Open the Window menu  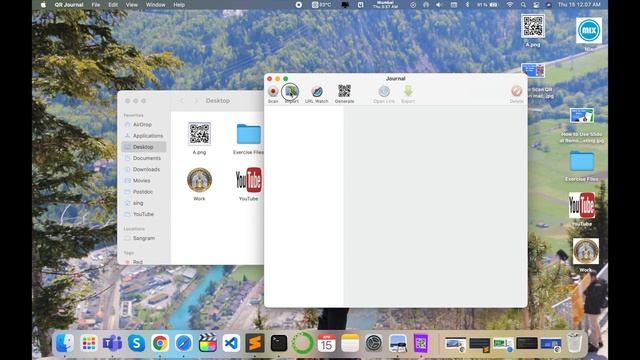[156, 5]
